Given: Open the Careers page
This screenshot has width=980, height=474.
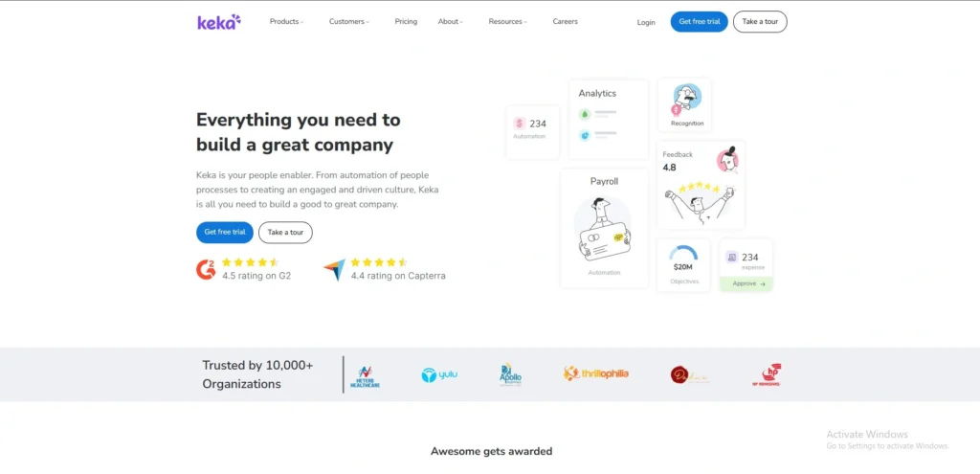Looking at the screenshot, I should click(565, 21).
